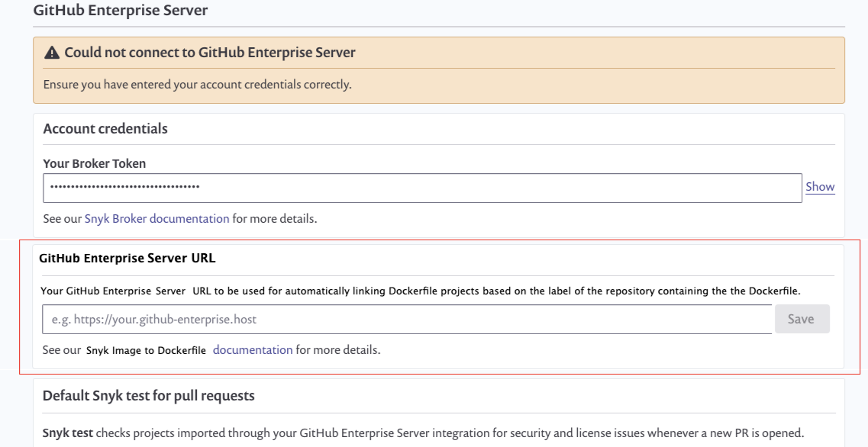The width and height of the screenshot is (868, 447).
Task: Click the warning triangle icon in the alert
Action: (x=52, y=53)
